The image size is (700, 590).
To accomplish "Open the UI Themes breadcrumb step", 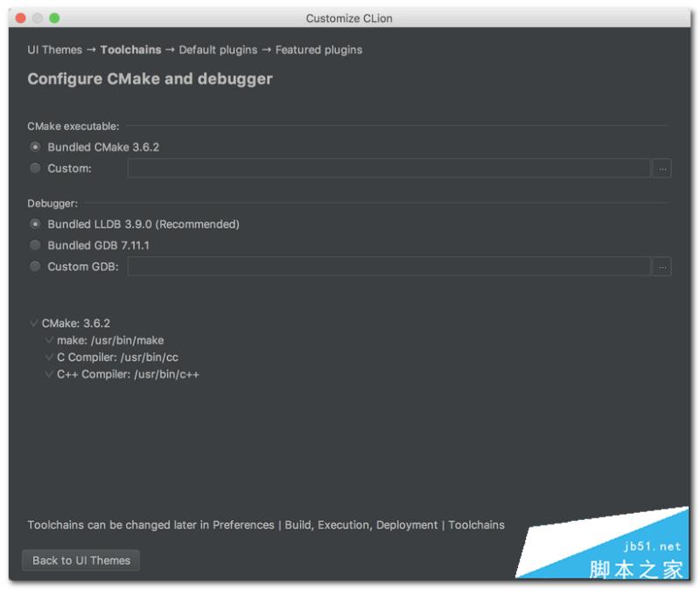I will click(55, 50).
